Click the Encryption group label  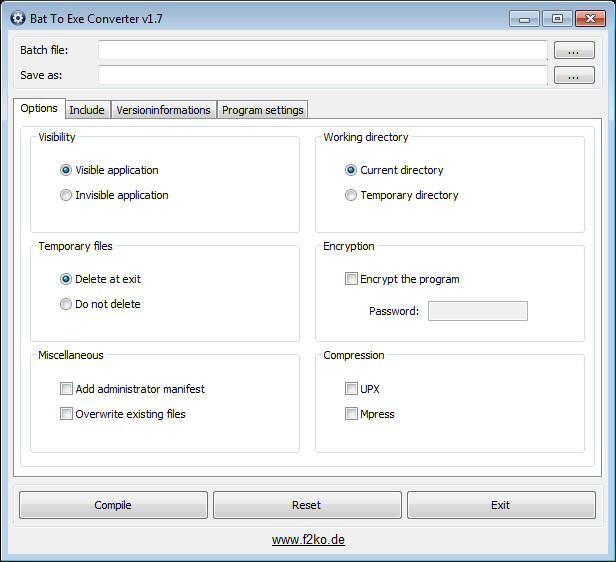click(x=348, y=246)
